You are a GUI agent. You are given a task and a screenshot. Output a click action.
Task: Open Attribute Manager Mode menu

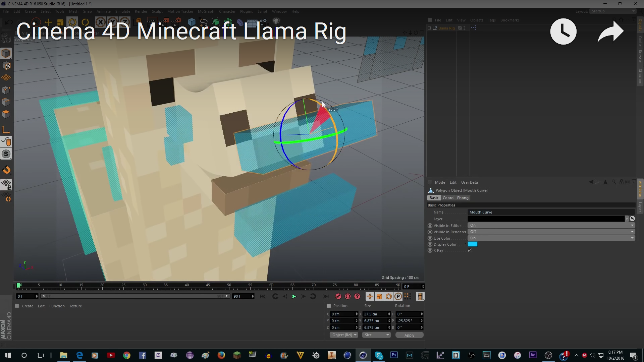click(x=440, y=182)
